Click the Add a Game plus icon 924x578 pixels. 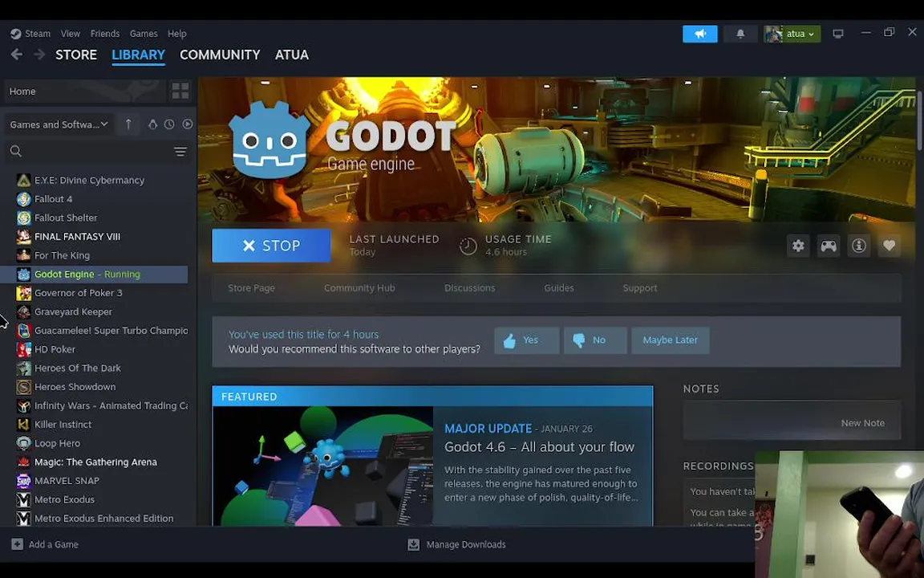(x=18, y=544)
